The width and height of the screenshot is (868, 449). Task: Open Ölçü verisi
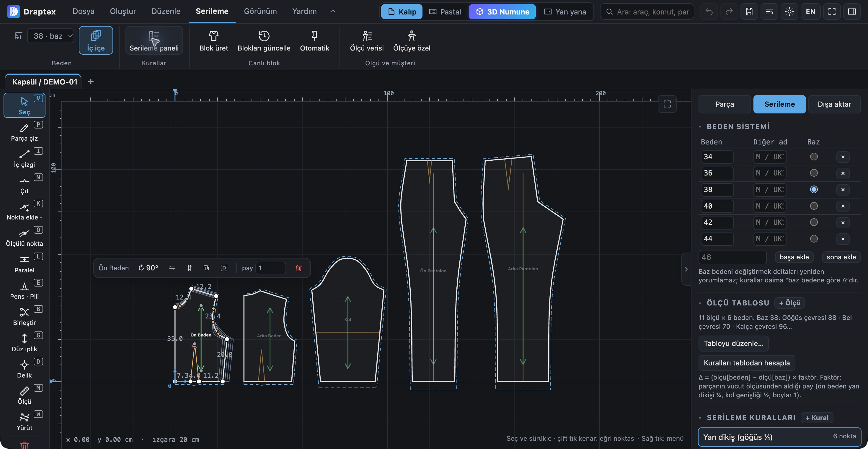point(367,40)
